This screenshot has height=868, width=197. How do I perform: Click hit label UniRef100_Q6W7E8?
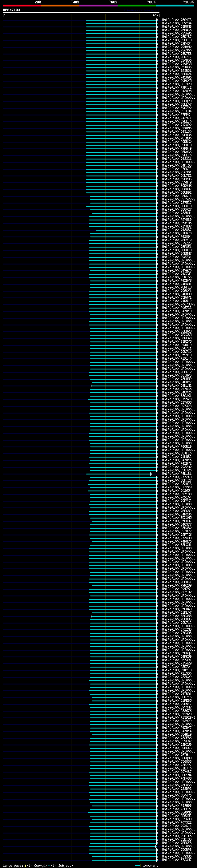[177, 54]
